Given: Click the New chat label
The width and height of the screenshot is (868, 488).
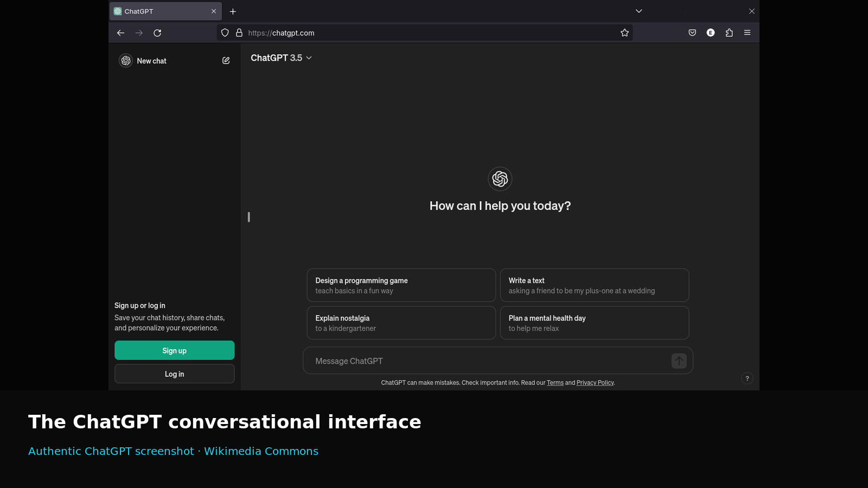Looking at the screenshot, I should point(151,61).
